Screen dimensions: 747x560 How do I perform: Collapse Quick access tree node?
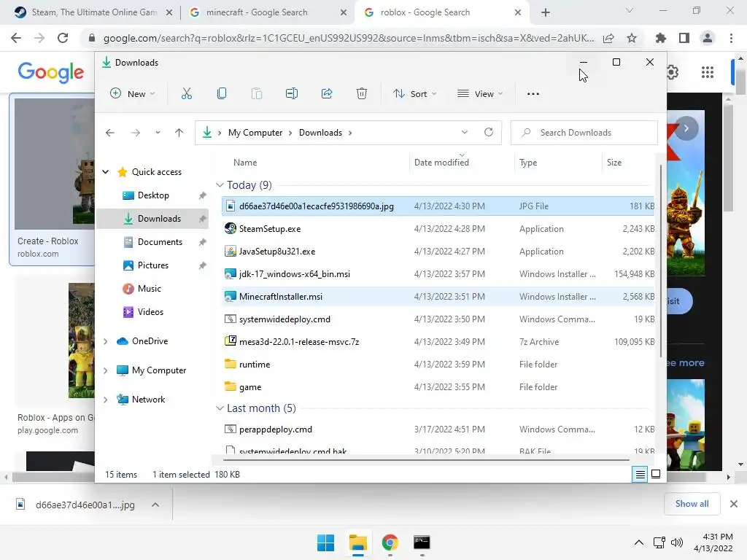(x=106, y=172)
